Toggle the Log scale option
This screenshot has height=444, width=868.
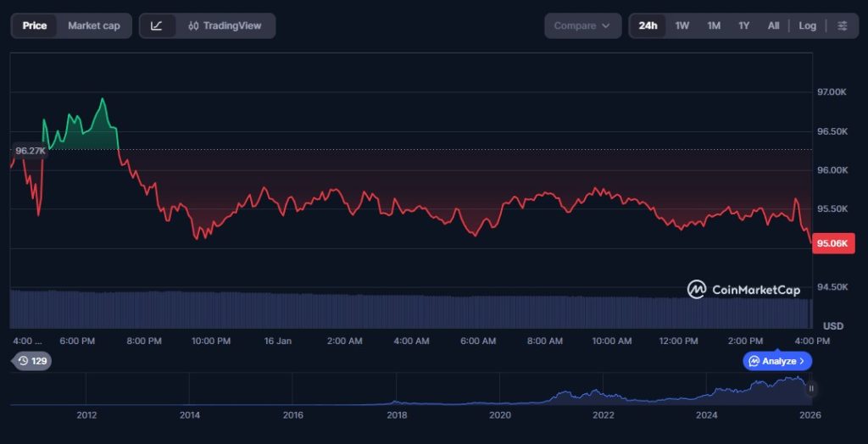[807, 25]
